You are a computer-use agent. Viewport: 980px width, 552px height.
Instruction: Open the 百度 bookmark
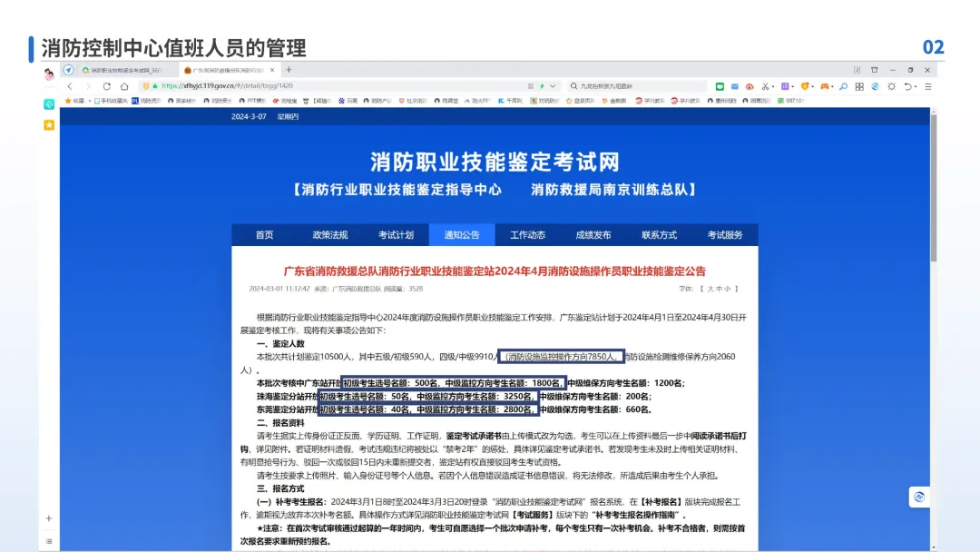coord(348,101)
